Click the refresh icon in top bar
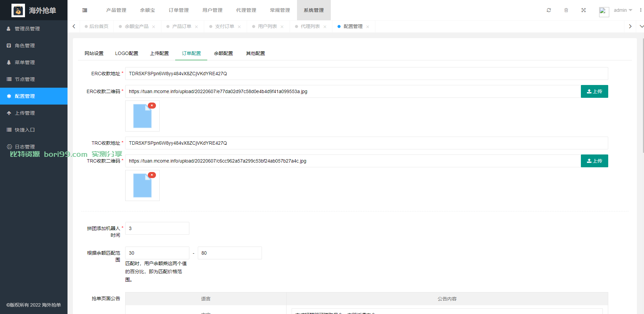644x314 pixels. [549, 10]
